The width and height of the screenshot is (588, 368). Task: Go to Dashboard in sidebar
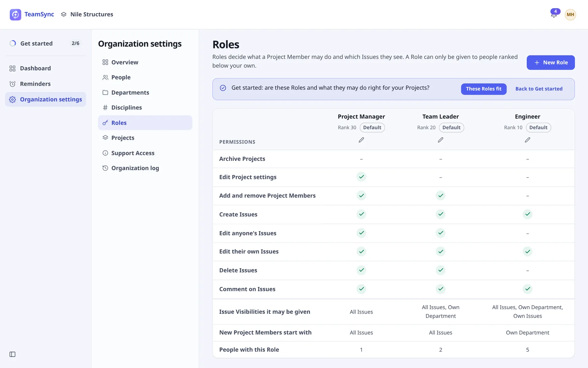[45, 68]
